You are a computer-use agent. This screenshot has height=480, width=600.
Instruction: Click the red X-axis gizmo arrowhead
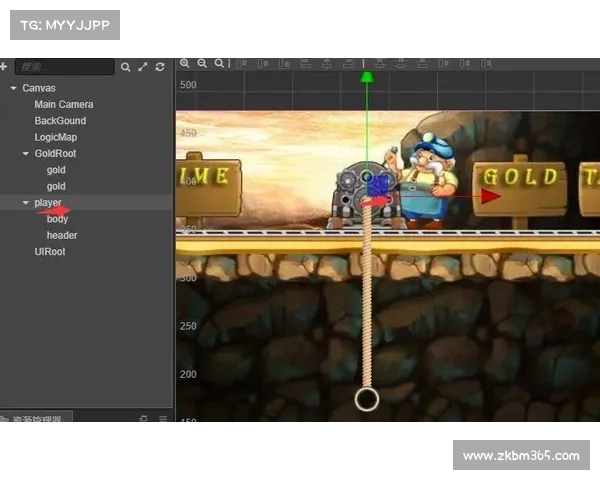[x=491, y=196]
